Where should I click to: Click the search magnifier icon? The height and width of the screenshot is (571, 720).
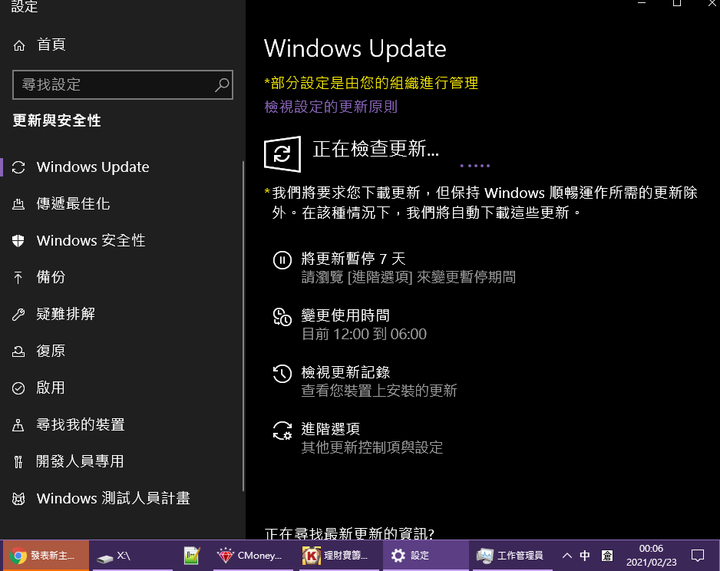222,84
